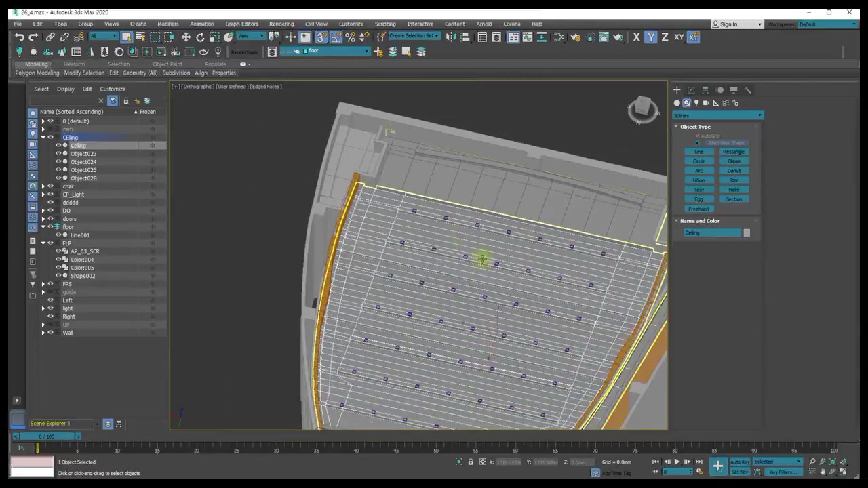This screenshot has width=868, height=488.
Task: Activate the Rotate transform tool
Action: 200,37
